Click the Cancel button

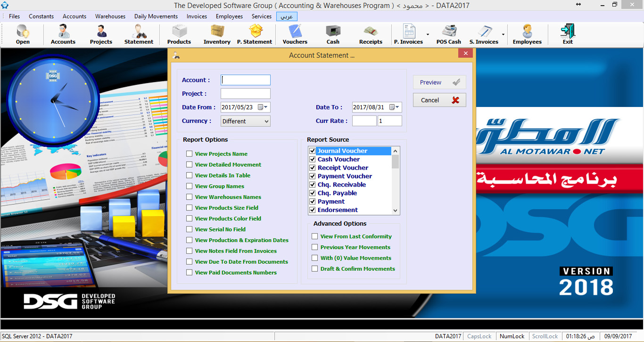439,100
